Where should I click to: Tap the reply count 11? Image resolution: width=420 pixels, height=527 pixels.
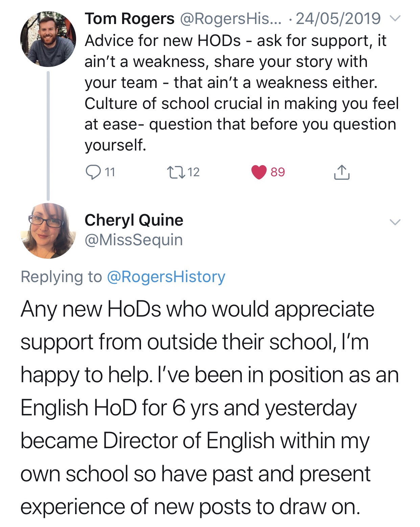tap(110, 172)
